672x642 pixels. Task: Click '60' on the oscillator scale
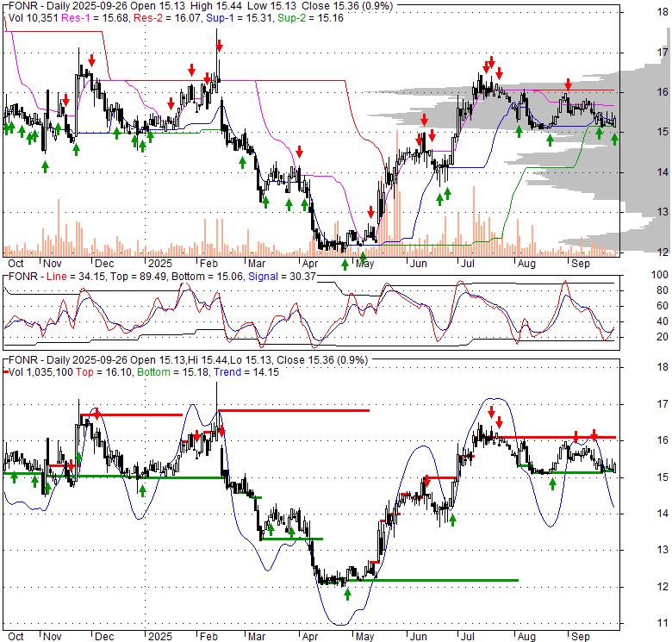pyautogui.click(x=663, y=306)
